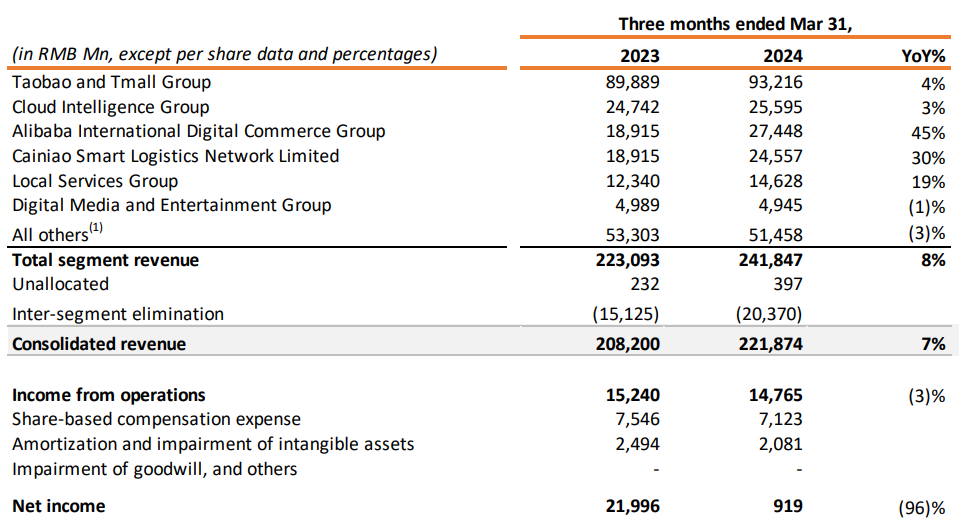Click consolidated revenue 208,200
959x519 pixels.
pyautogui.click(x=628, y=344)
